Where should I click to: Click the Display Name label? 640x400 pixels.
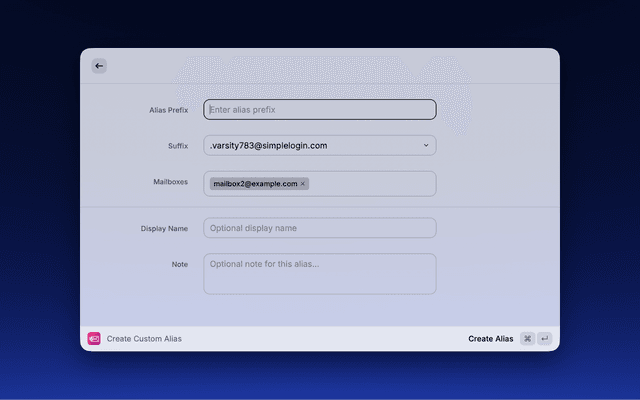point(164,229)
